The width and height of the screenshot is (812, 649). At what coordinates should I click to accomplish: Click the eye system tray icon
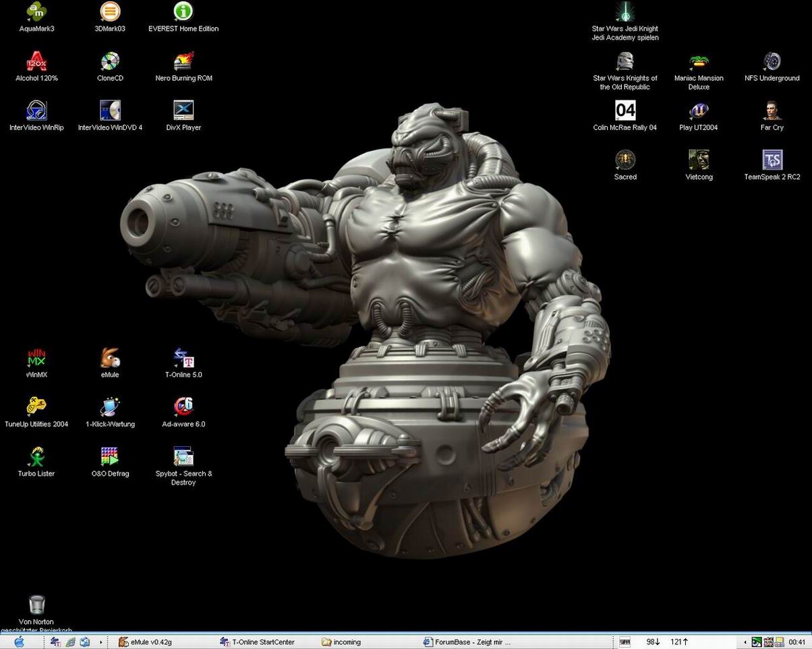click(757, 642)
